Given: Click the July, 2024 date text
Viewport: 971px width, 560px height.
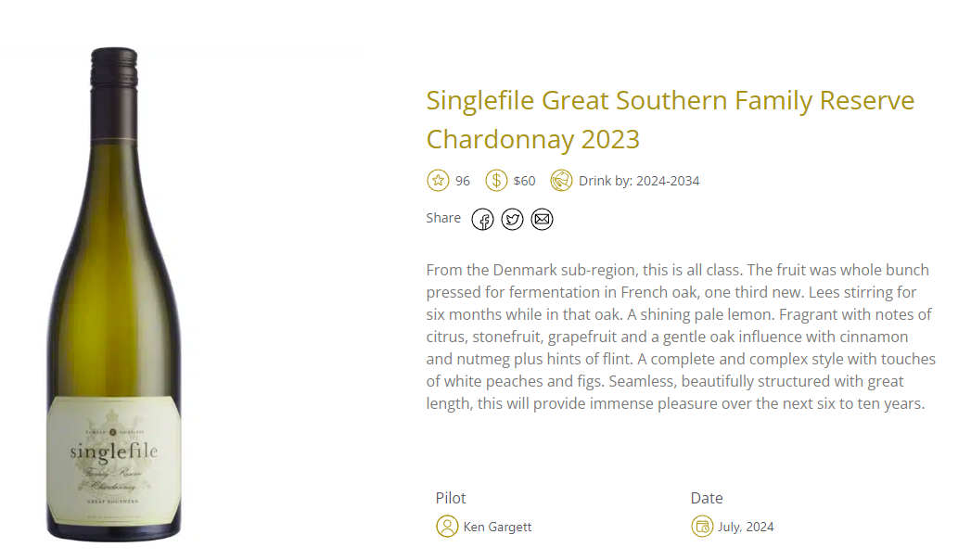Looking at the screenshot, I should pyautogui.click(x=746, y=528).
